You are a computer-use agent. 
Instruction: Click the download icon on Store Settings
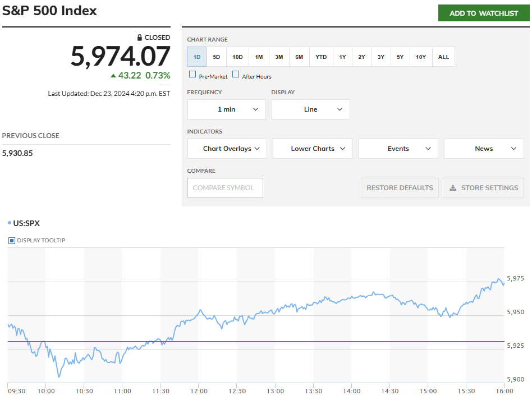(x=453, y=188)
